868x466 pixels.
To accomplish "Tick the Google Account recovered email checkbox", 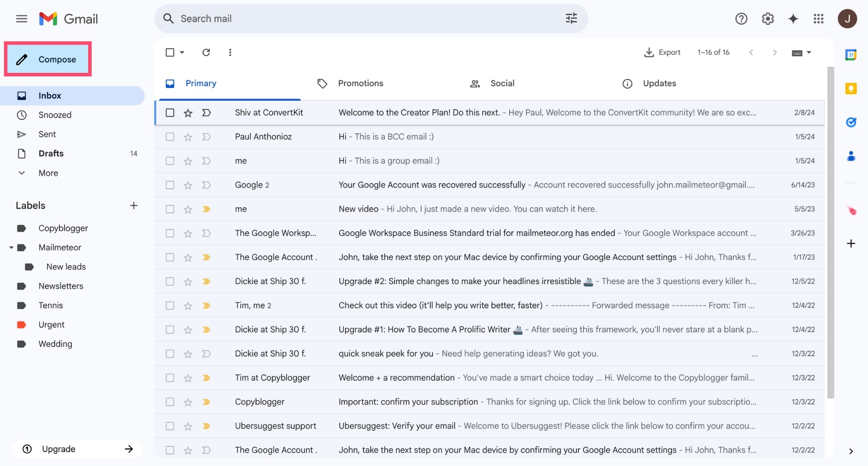I will pos(170,185).
